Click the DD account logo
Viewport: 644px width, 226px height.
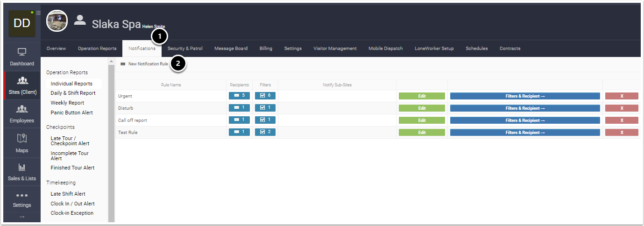(x=22, y=23)
